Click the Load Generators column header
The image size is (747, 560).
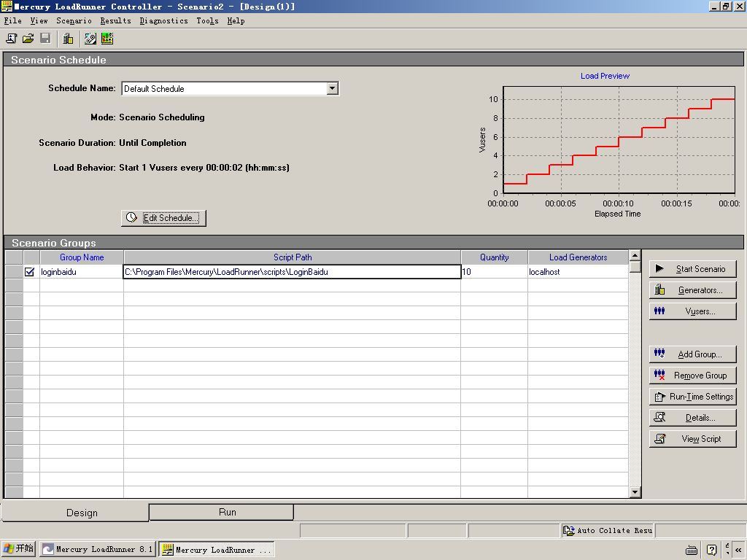(578, 257)
